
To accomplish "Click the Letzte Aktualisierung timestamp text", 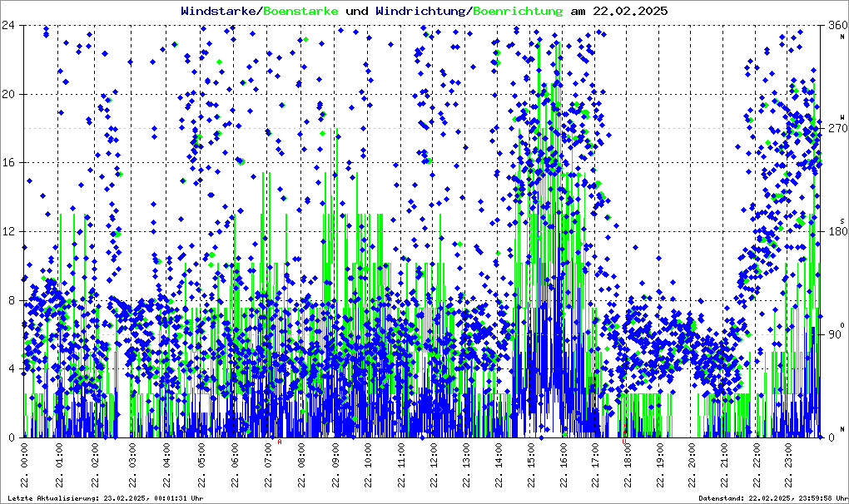I will pos(106,498).
